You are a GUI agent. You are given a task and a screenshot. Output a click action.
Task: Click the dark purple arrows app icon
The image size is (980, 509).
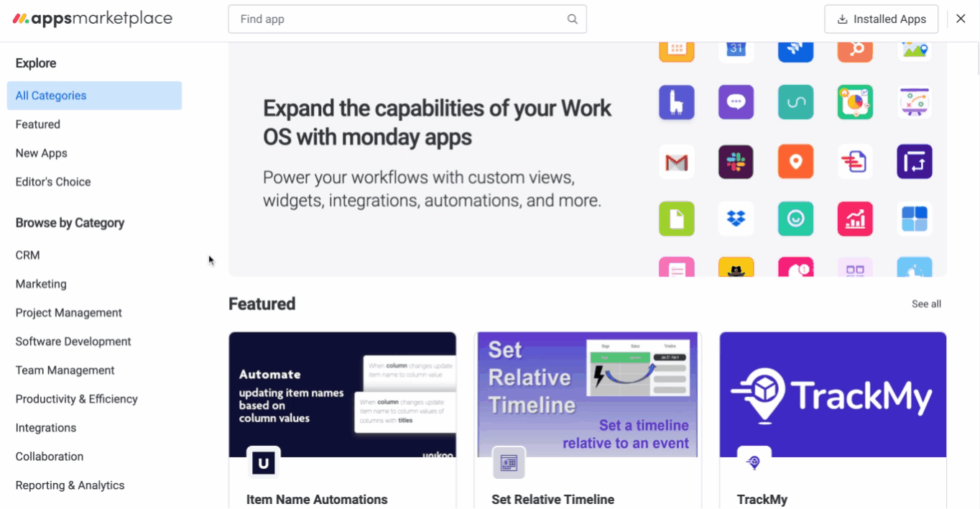coord(915,162)
